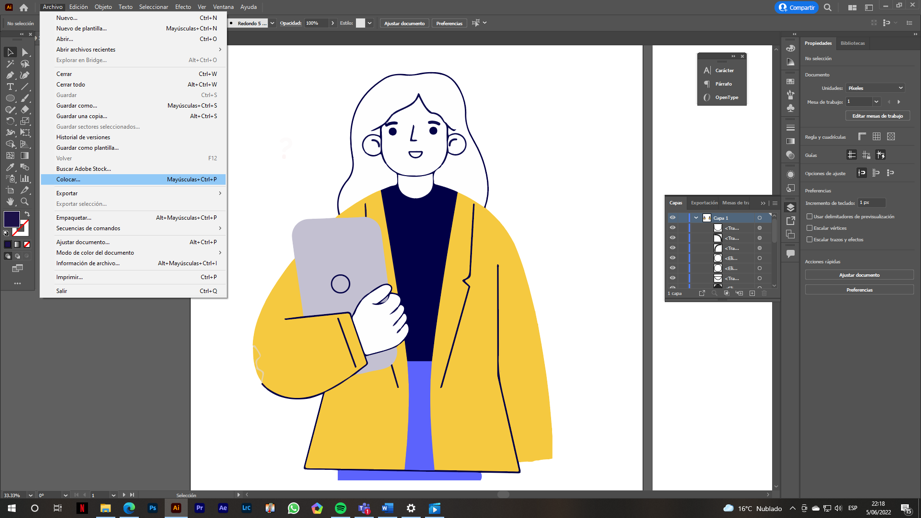Click the fill color swatch in toolbar
Screen dimensions: 921x518
point(11,219)
